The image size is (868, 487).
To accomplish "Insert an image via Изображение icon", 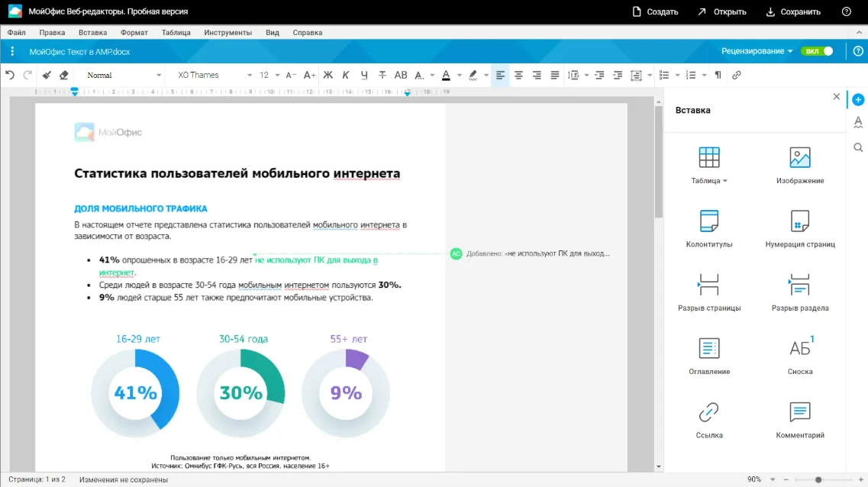I will 799,158.
